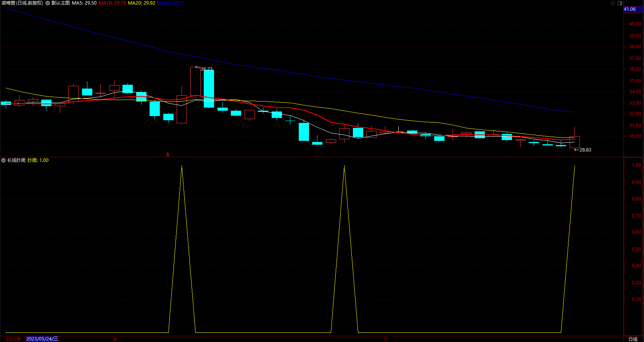Viewport: 644px width, 342px height.
Task: Click the month 7 marker on time axis
Action: [386, 339]
